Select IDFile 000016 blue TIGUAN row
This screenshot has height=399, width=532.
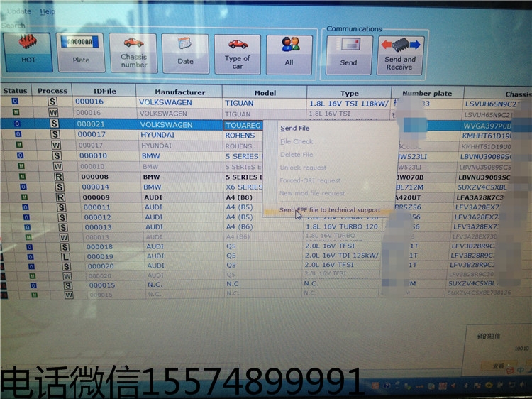89,102
